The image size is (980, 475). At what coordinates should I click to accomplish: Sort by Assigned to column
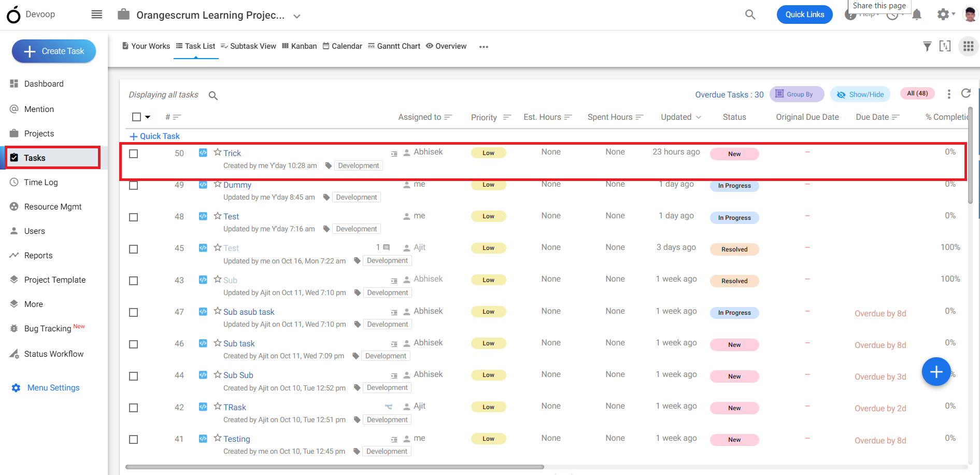[x=425, y=117]
